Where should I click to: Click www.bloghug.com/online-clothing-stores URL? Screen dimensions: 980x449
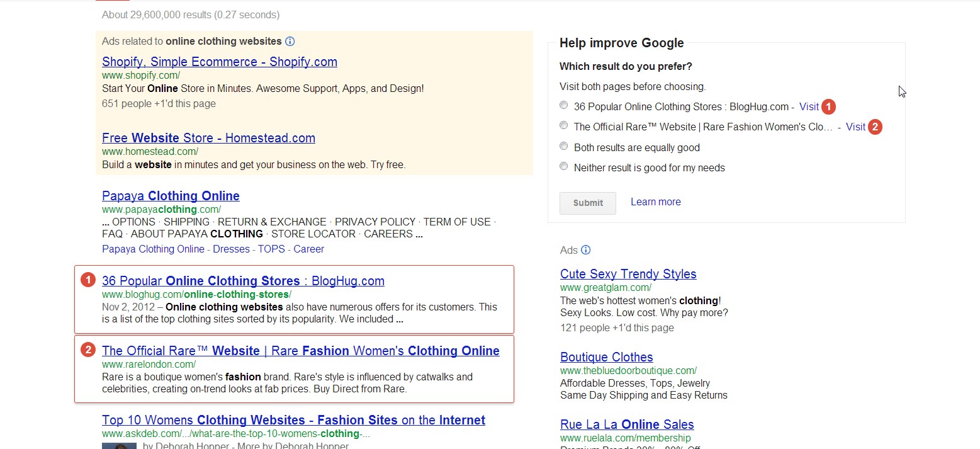point(196,294)
